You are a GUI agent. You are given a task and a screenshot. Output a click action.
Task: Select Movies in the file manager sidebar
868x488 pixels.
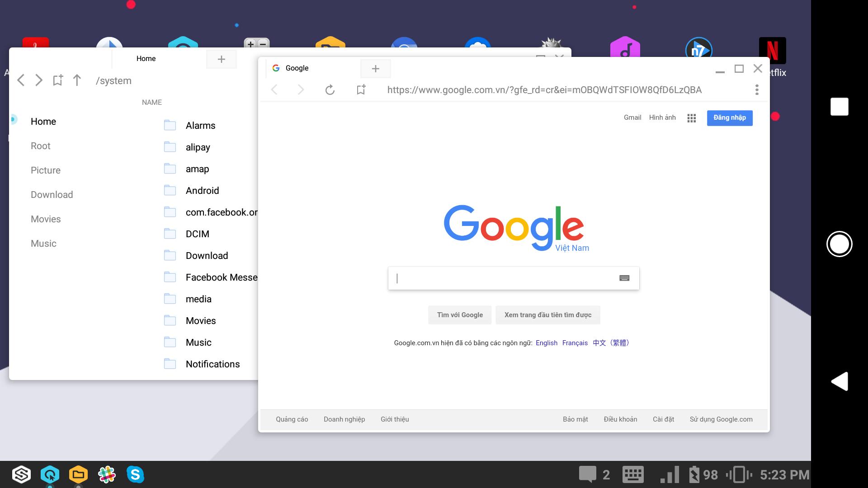click(x=46, y=219)
